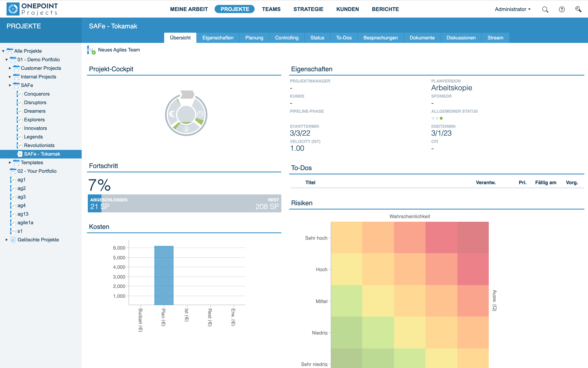The image size is (588, 368).
Task: Switch to the Planung tab
Action: [254, 38]
